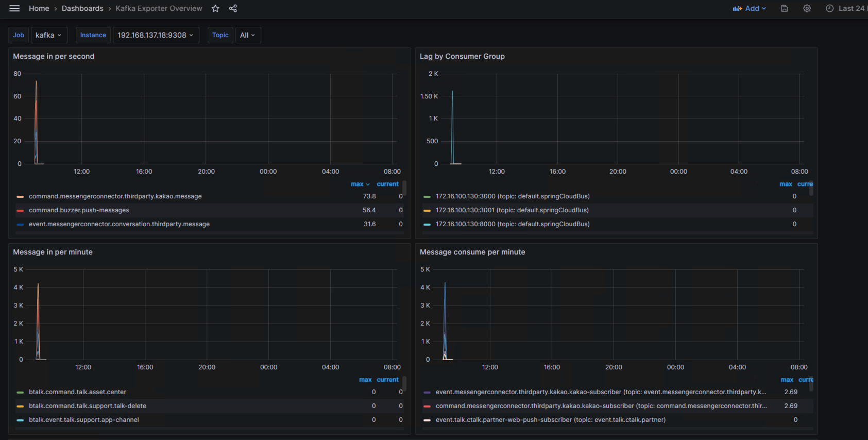Toggle 172.16.100.130:3001 consumer group series
868x440 pixels.
click(512, 210)
